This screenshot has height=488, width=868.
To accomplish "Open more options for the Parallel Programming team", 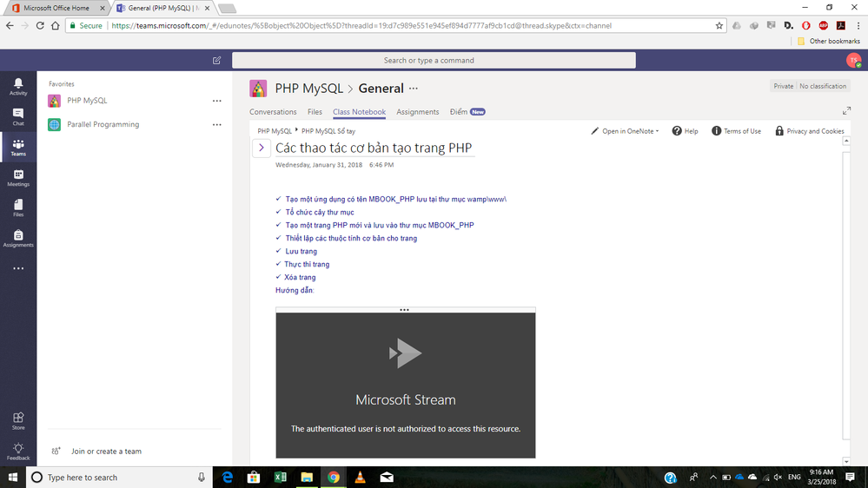I will click(217, 124).
